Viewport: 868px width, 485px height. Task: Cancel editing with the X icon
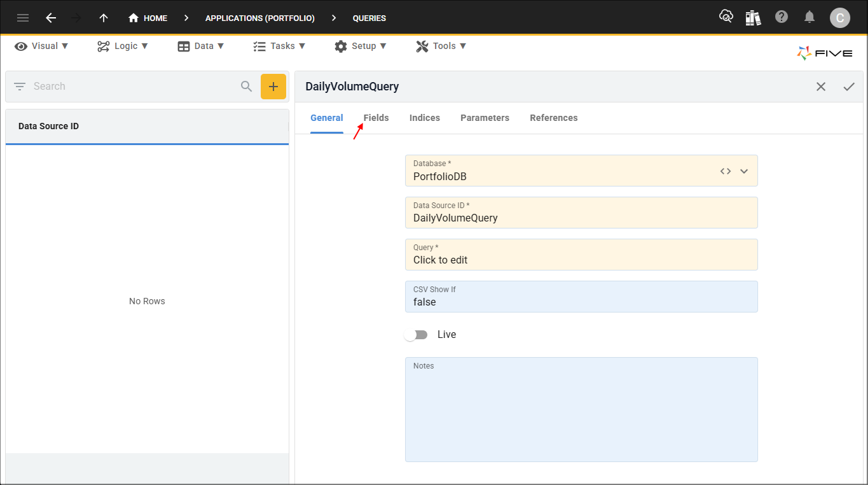click(x=821, y=87)
